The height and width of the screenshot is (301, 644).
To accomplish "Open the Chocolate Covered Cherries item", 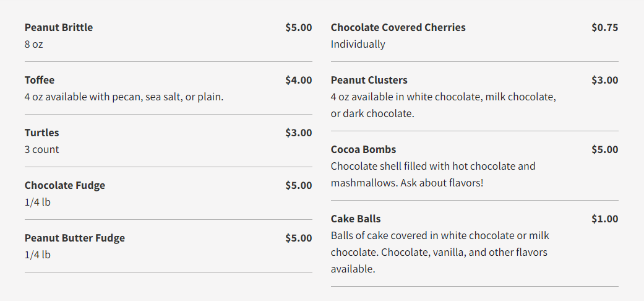I will (398, 27).
